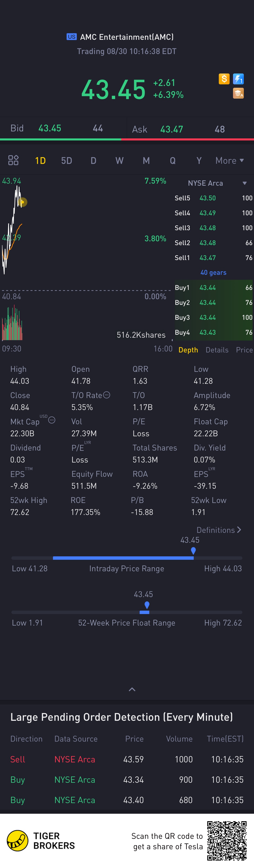Tap the current price 43.45 headline
This screenshot has width=254, height=868.
pyautogui.click(x=113, y=90)
